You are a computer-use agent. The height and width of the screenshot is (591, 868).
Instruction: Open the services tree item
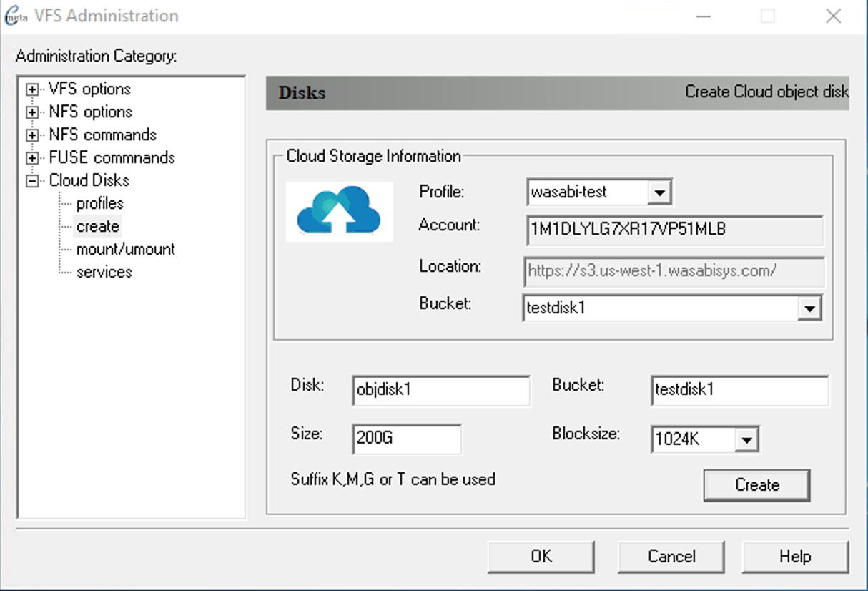[104, 273]
